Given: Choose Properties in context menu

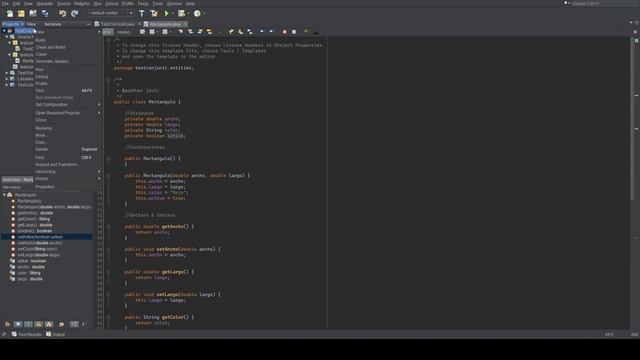Looking at the screenshot, I should (x=67, y=187).
